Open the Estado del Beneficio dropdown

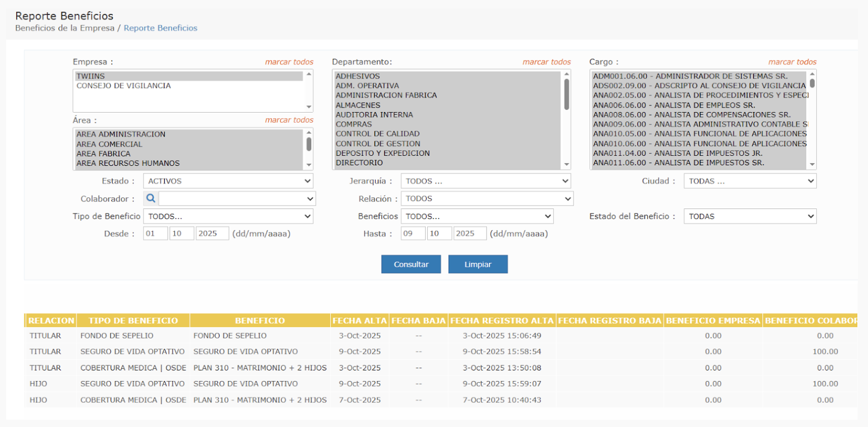coord(750,216)
